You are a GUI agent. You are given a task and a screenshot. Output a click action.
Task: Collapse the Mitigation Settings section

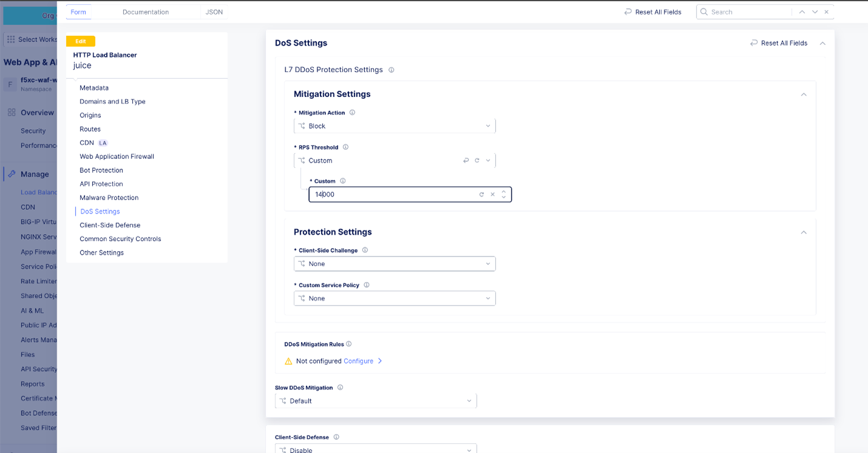click(804, 95)
